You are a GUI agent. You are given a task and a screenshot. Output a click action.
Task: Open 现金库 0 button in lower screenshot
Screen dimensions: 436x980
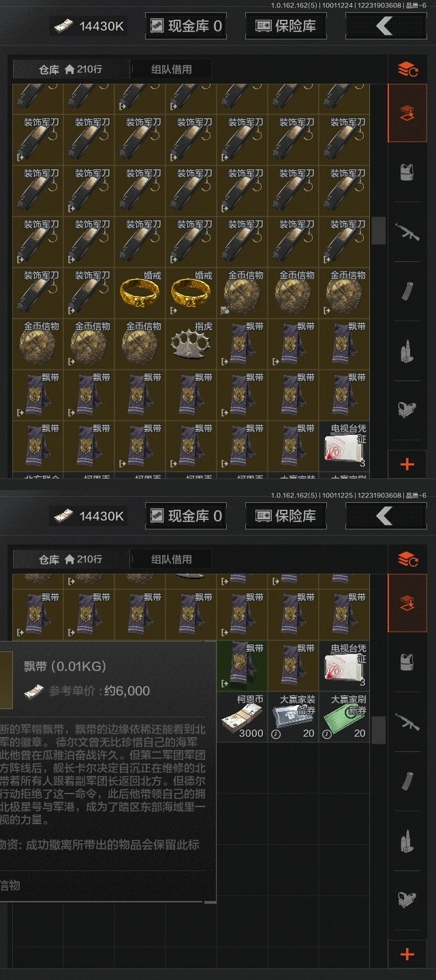click(187, 516)
